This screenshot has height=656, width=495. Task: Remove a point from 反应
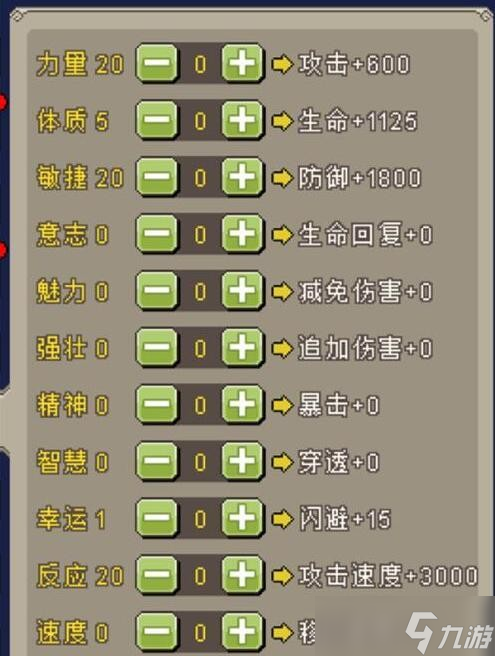pyautogui.click(x=157, y=575)
